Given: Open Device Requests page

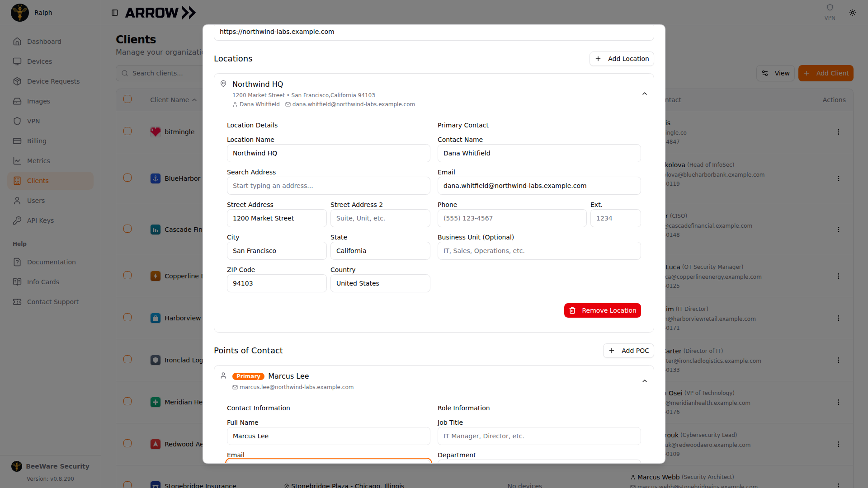Looking at the screenshot, I should click(50, 81).
